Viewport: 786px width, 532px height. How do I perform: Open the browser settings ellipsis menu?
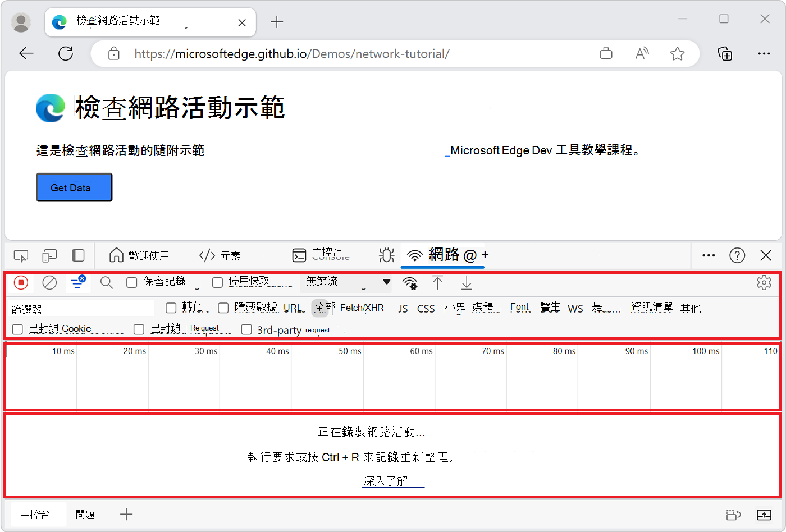pos(765,53)
